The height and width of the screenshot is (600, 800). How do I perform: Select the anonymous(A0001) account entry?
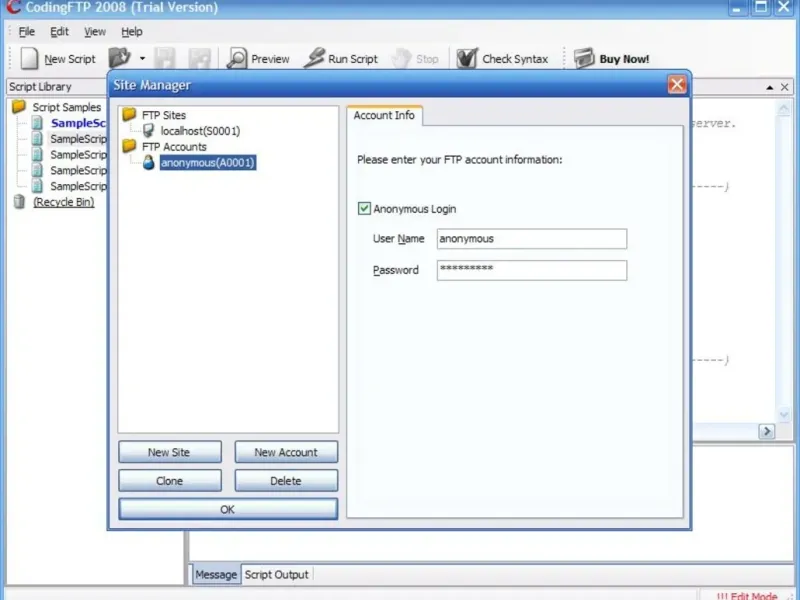click(x=208, y=163)
